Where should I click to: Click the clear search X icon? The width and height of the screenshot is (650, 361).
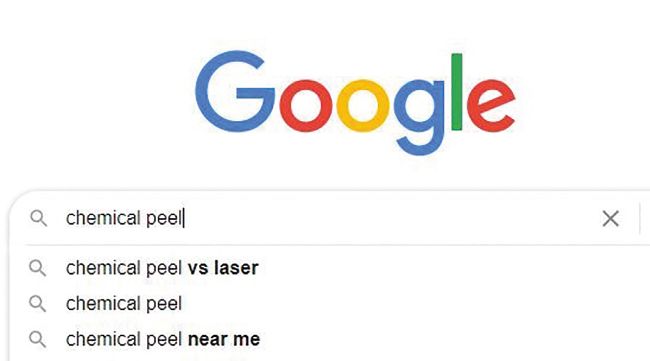tap(610, 218)
